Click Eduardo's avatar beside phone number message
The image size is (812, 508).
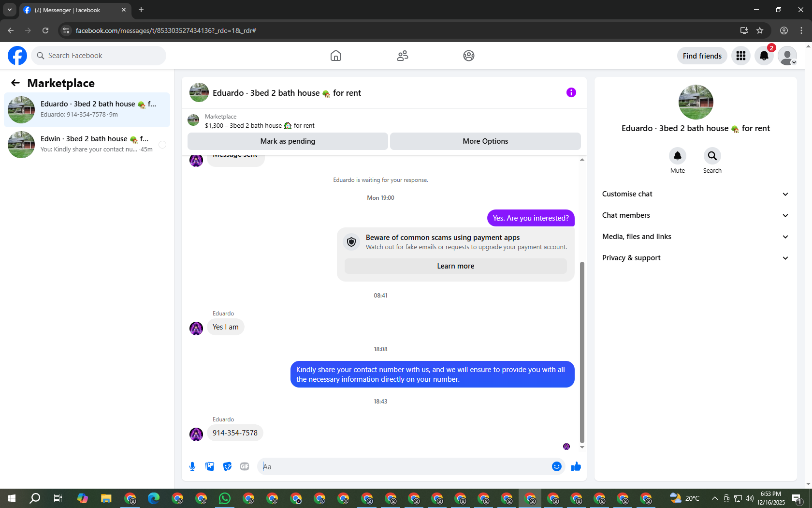coord(196,434)
